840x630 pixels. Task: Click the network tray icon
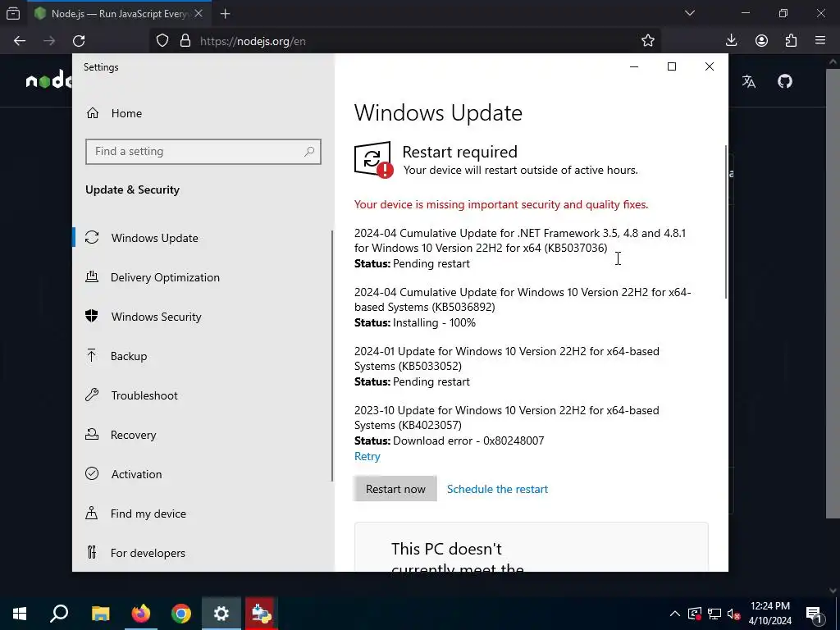point(714,614)
